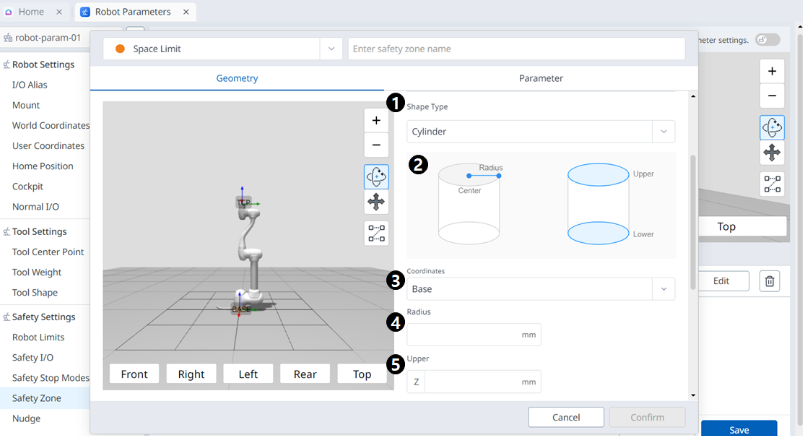The height and width of the screenshot is (436, 803).
Task: Click the safety zone name field
Action: point(516,49)
